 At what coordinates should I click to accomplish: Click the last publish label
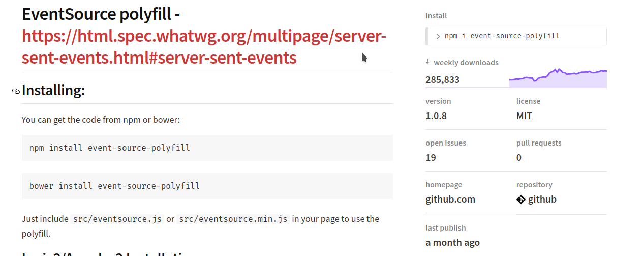tap(446, 228)
